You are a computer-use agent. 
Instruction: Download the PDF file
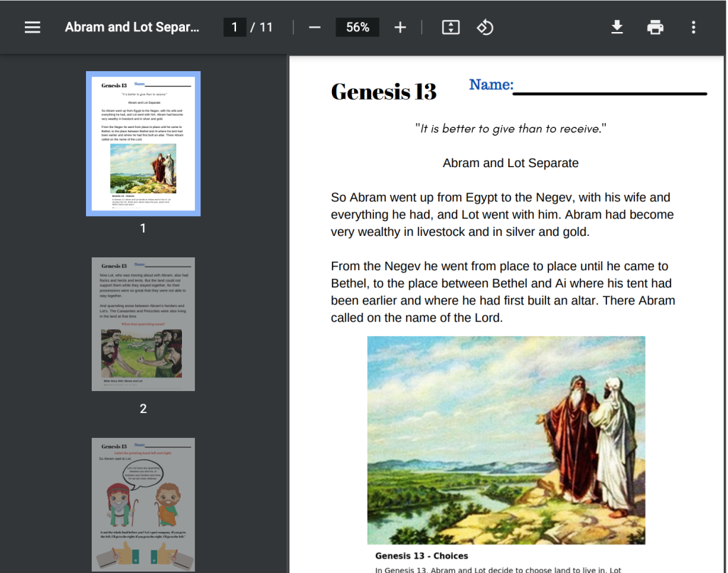click(x=617, y=27)
